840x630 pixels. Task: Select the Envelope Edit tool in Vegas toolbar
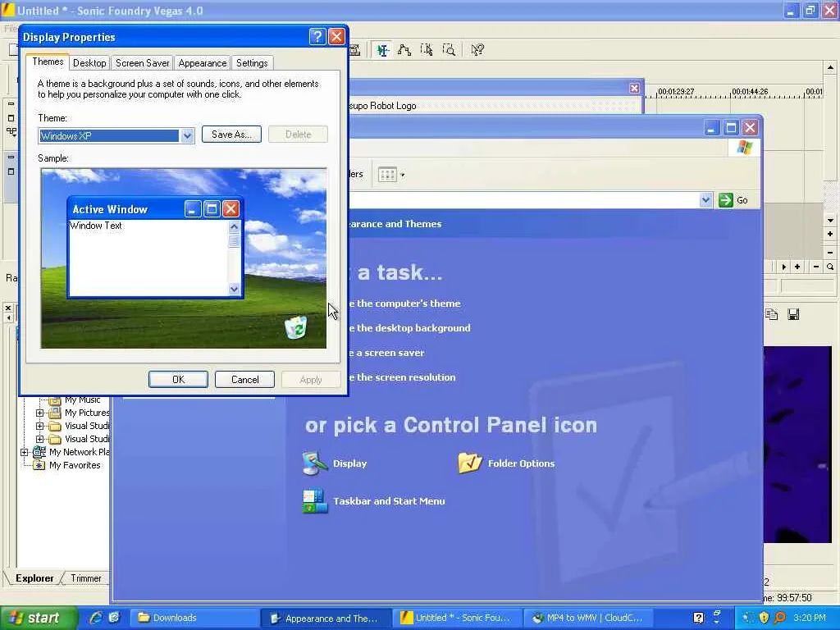coord(404,50)
